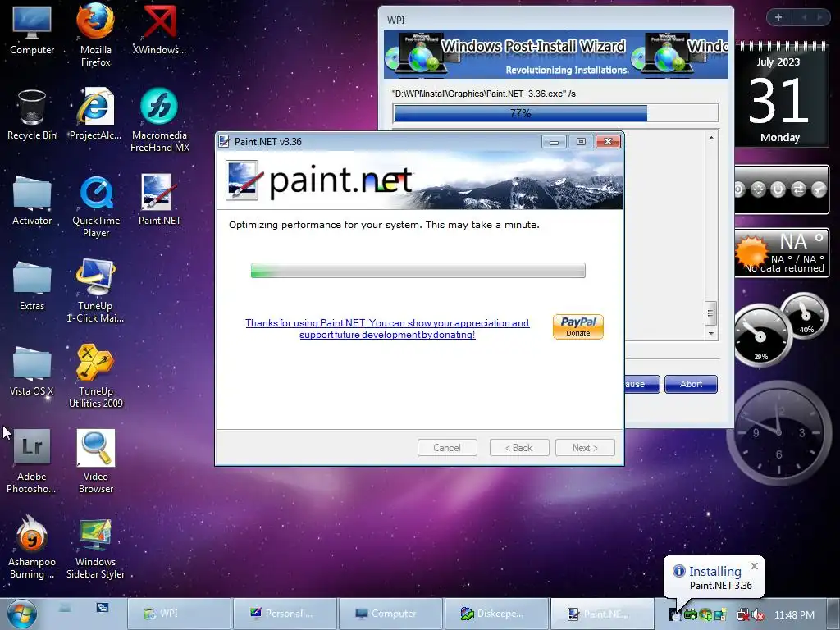Viewport: 840px width, 630px height.
Task: Open the Paint.NET donation thanks link
Action: pyautogui.click(x=387, y=328)
